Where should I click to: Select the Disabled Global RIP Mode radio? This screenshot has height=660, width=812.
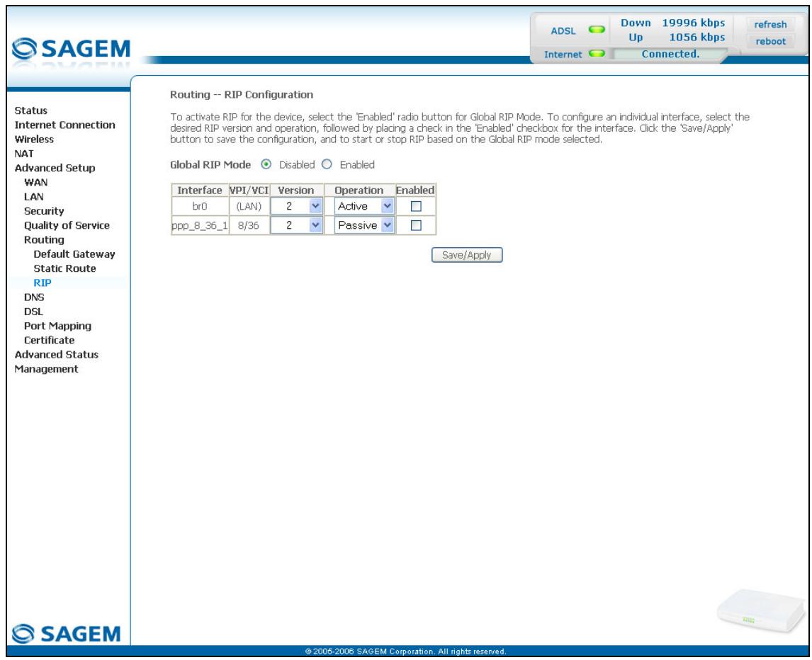pos(266,164)
